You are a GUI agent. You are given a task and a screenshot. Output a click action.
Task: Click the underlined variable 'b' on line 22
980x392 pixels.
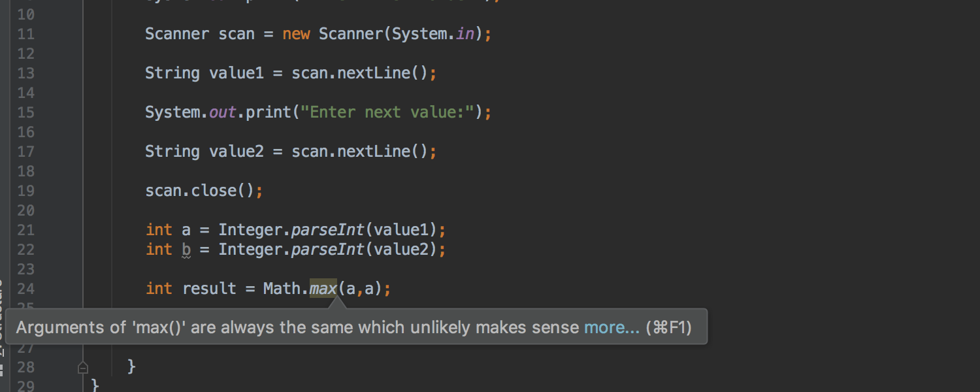point(186,250)
